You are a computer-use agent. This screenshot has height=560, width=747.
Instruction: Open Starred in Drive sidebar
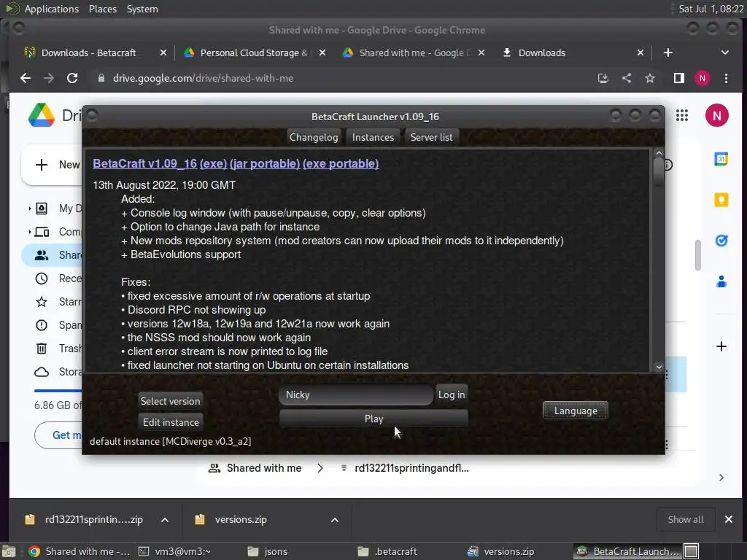pos(58,302)
